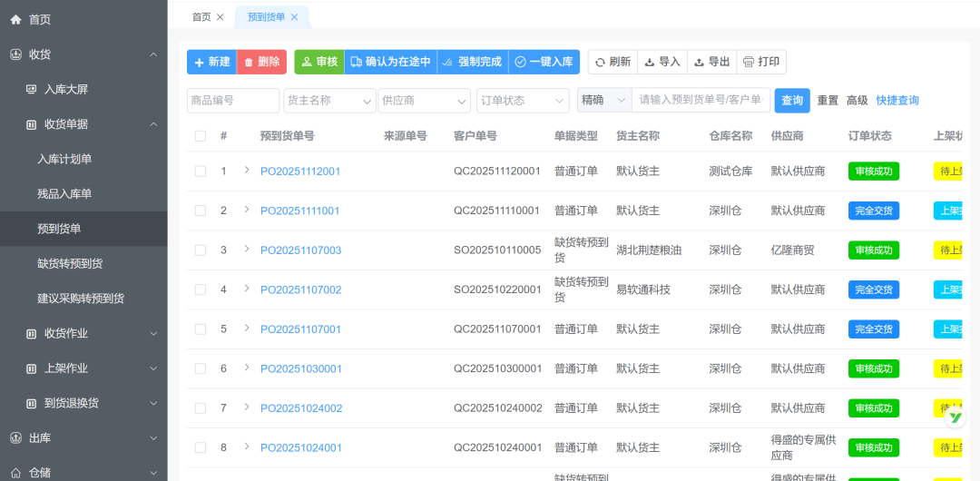Image resolution: width=980 pixels, height=481 pixels.
Task: Click the 刷新 refresh button
Action: tap(612, 62)
